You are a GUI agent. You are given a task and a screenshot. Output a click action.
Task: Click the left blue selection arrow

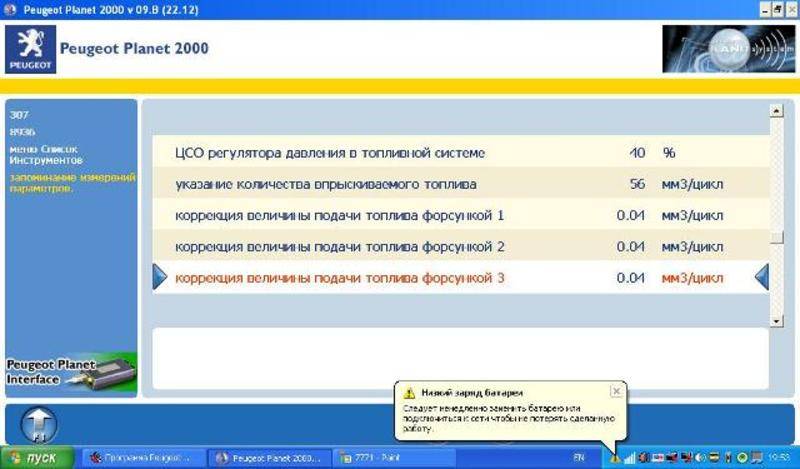(x=159, y=277)
